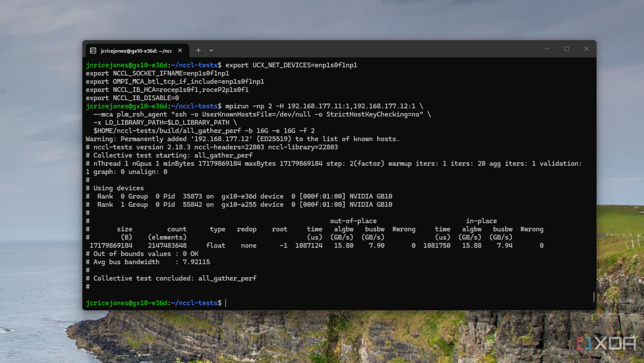Open a new terminal tab with plus button
Screen dimensions: 644x363
[199, 51]
